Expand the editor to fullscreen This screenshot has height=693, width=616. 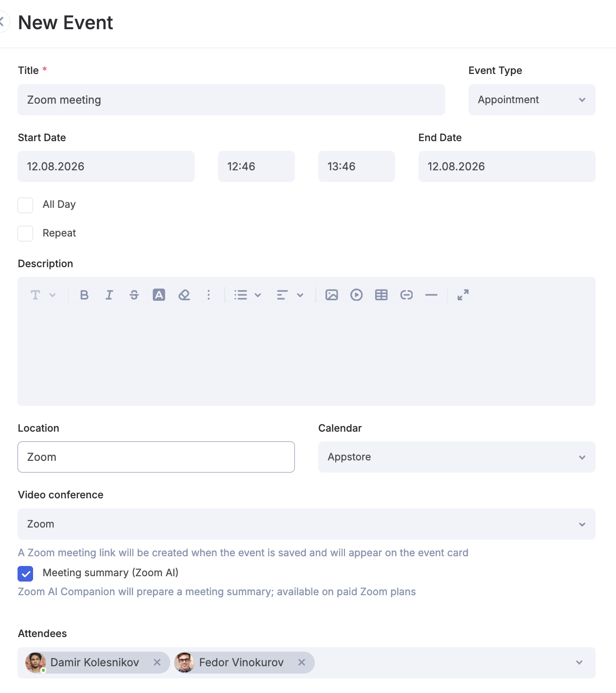click(x=463, y=295)
